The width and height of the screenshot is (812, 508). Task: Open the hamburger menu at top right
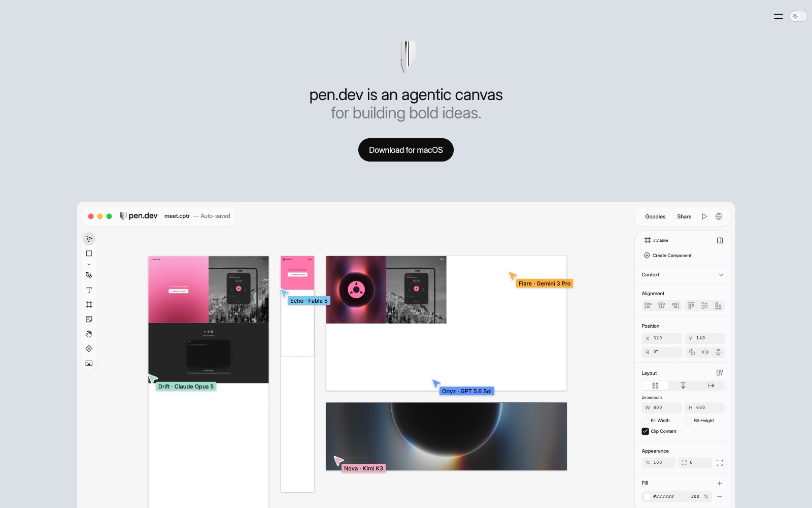coord(779,16)
